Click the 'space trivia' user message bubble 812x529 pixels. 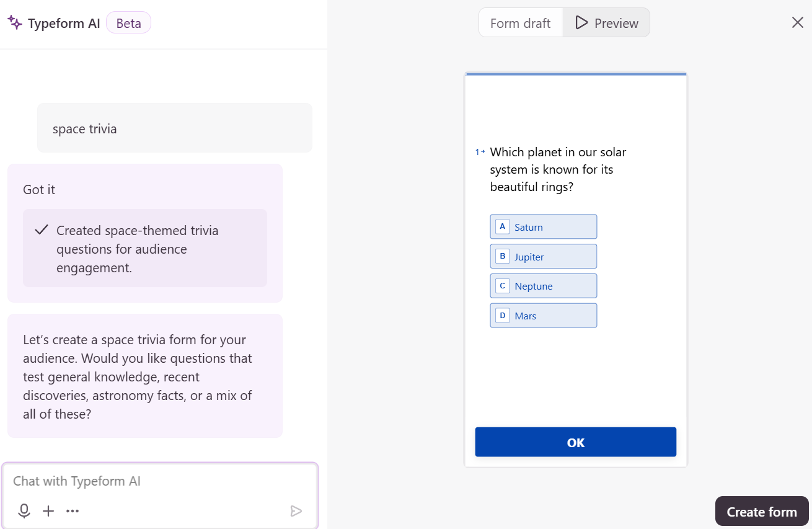point(174,128)
